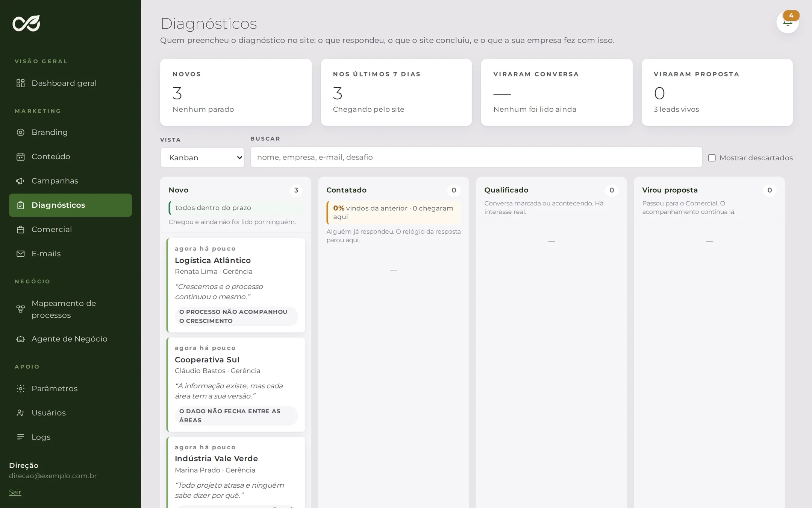Screen dimensions: 812x508
Task: Click the Mapeamento de processos flow icon
Action: click(x=21, y=309)
